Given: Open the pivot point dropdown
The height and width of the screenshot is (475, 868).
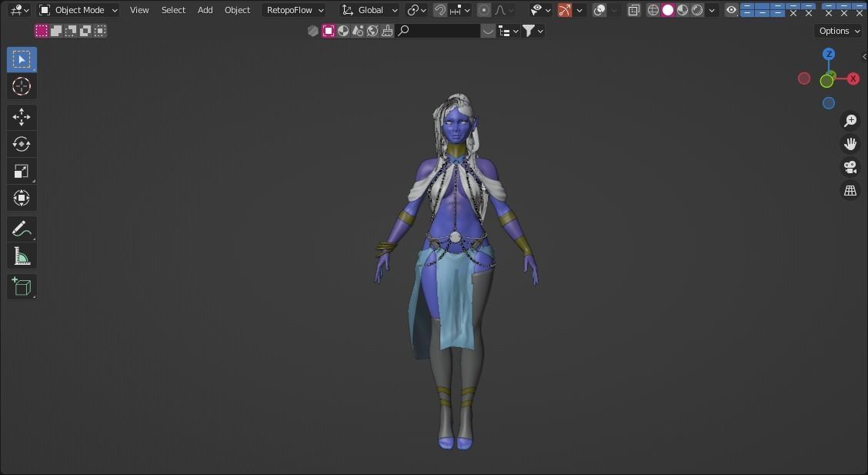Looking at the screenshot, I should [416, 10].
